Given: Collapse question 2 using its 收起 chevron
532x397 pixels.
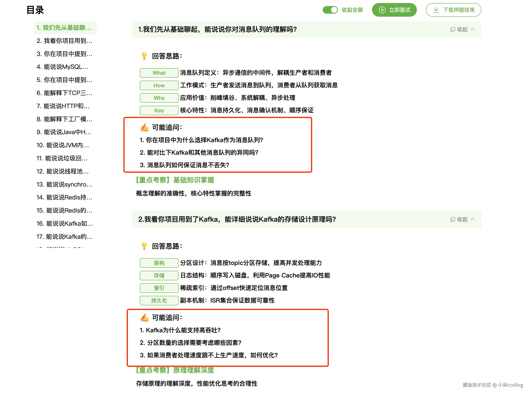Looking at the screenshot, I should 473,219.
